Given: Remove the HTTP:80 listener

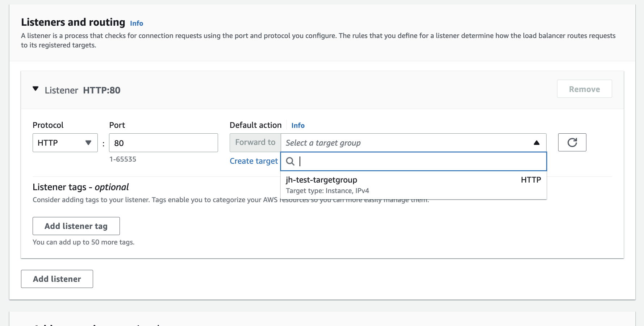Looking at the screenshot, I should point(584,89).
